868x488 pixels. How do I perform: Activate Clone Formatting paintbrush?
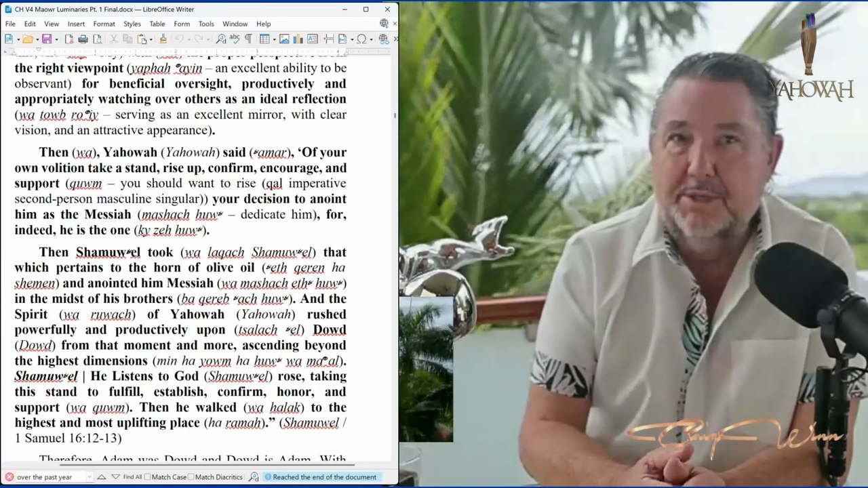(x=163, y=39)
